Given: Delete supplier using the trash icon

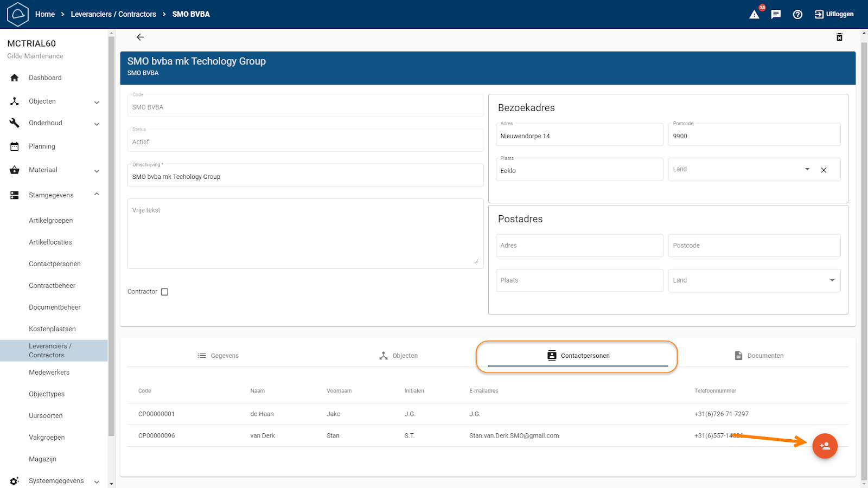Looking at the screenshot, I should point(839,37).
